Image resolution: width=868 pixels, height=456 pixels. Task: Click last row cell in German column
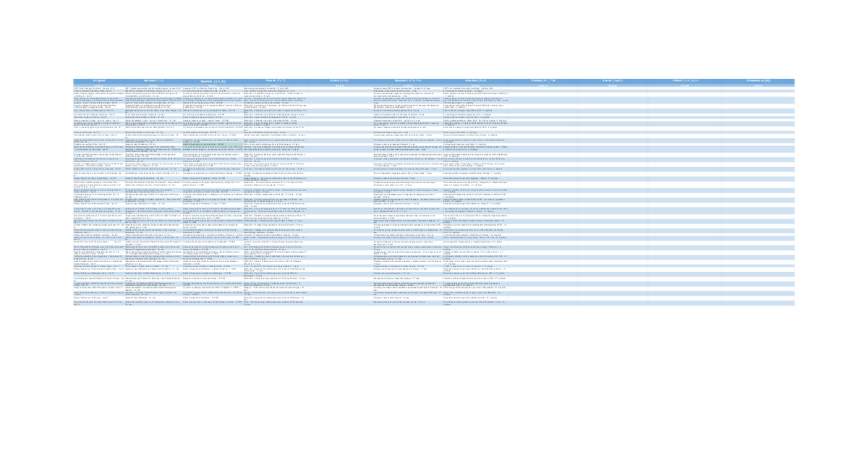153,303
